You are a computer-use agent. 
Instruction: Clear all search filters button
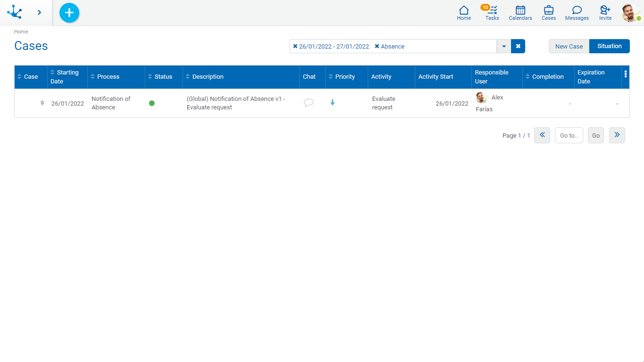pyautogui.click(x=518, y=46)
